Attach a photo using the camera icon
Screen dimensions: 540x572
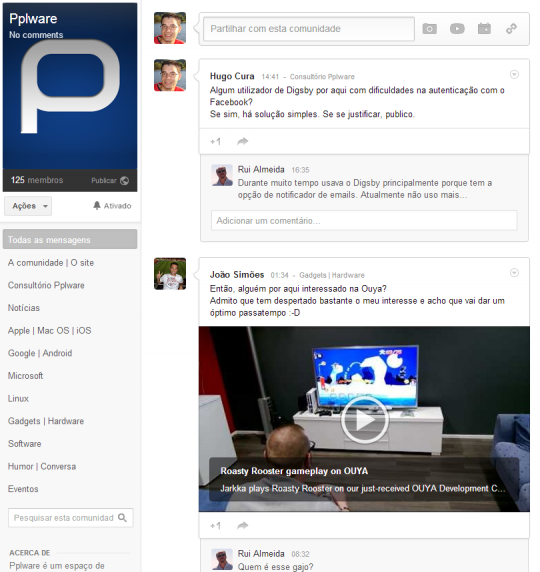429,28
